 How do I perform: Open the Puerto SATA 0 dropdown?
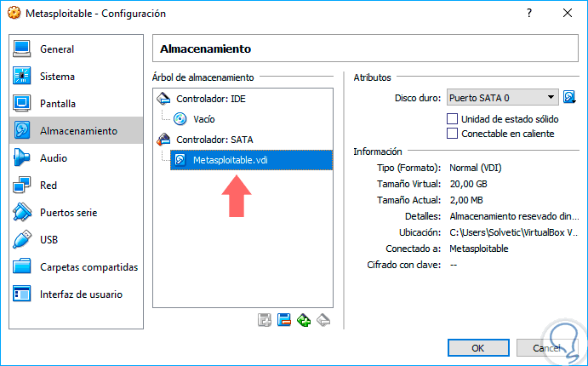click(x=503, y=98)
